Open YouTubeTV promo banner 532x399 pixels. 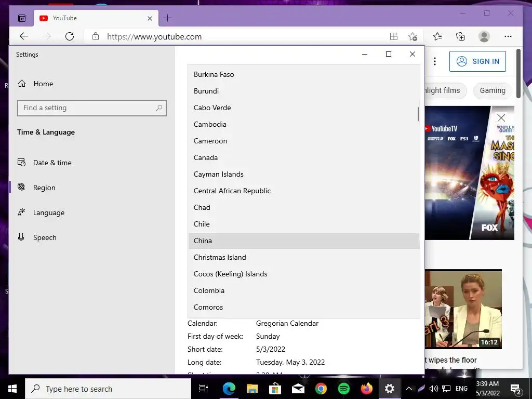click(469, 173)
